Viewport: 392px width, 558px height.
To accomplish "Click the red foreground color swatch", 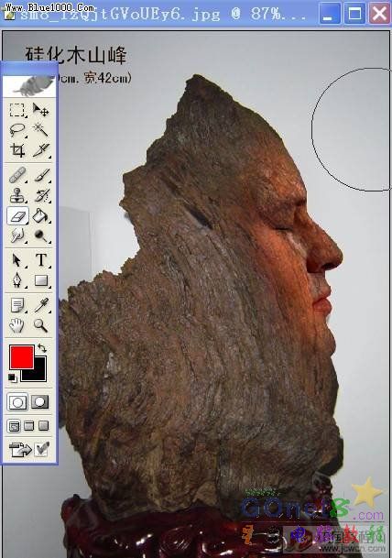I will (22, 357).
